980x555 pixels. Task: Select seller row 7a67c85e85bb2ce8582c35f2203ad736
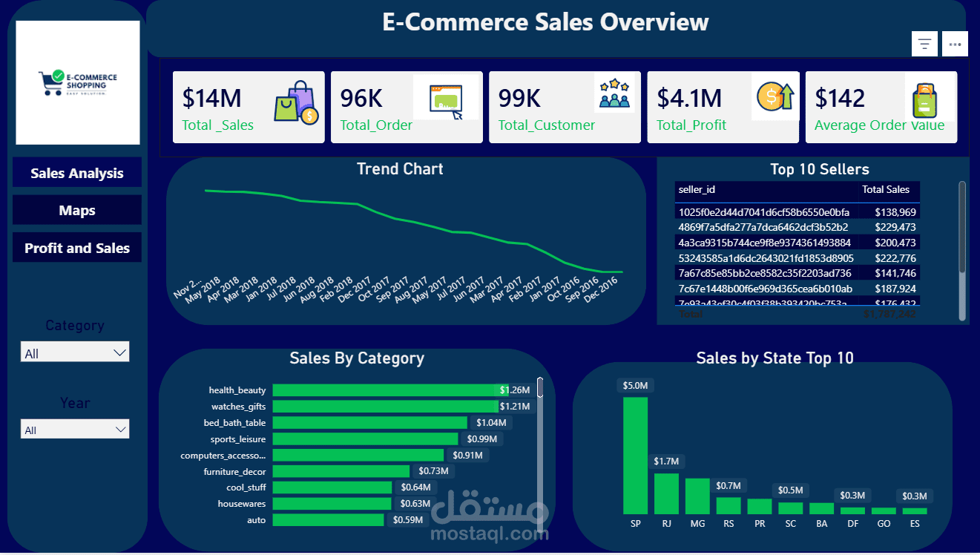(798, 273)
